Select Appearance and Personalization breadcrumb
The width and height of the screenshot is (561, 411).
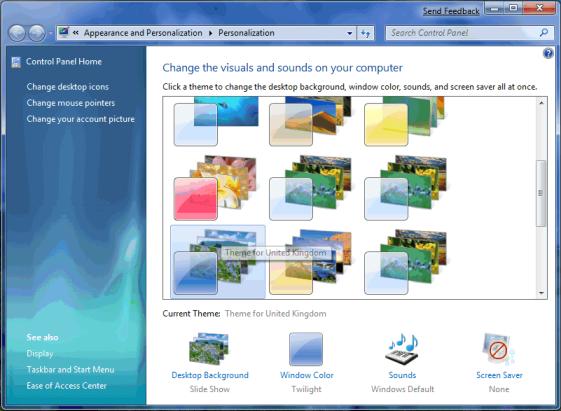point(143,33)
